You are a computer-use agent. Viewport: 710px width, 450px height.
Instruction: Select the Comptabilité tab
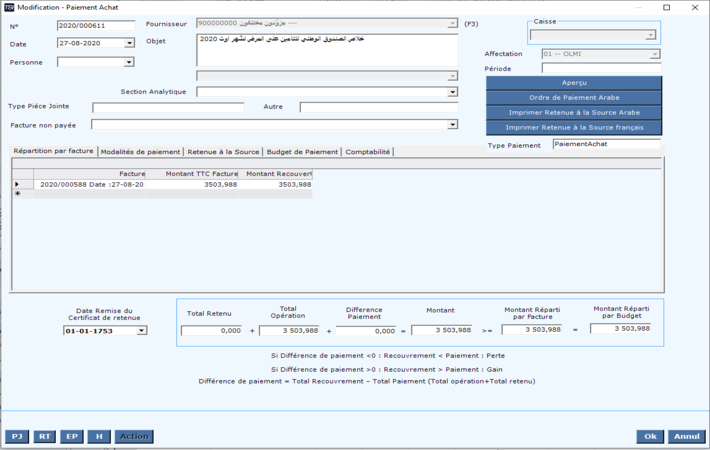(368, 152)
